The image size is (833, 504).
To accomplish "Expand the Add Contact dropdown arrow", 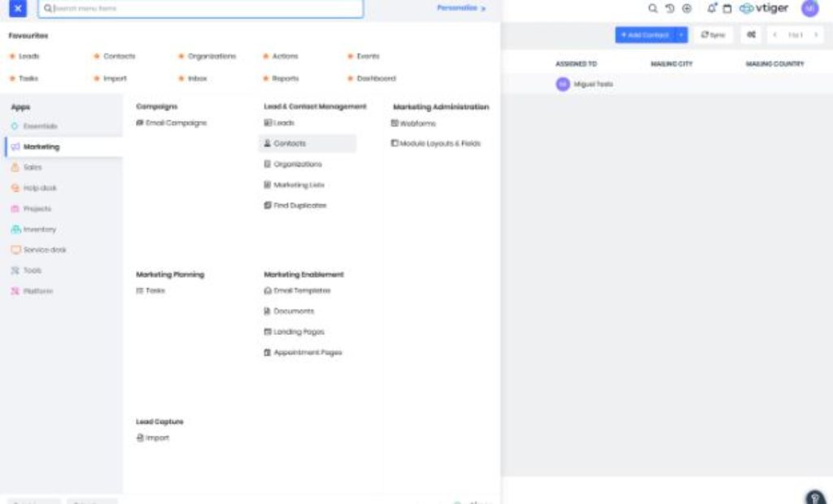I will click(681, 35).
